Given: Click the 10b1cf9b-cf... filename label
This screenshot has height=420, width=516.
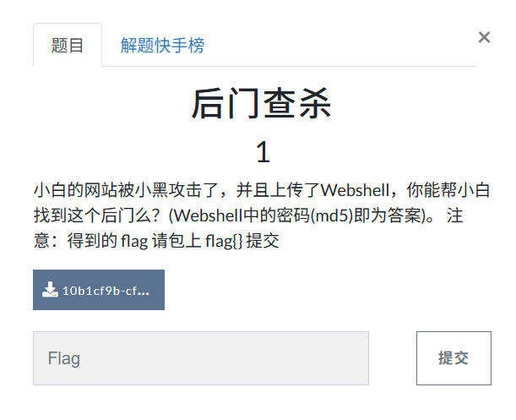Looking at the screenshot, I should pos(106,291).
